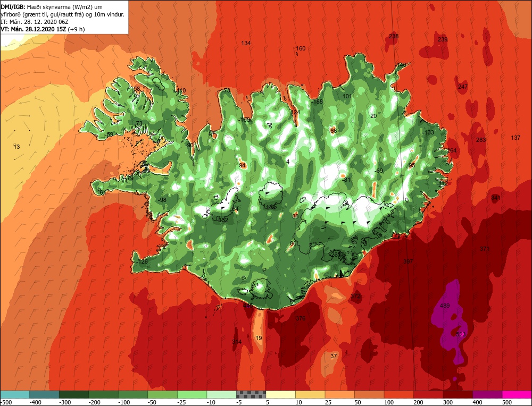Click the map value "283" east of Iceland
This screenshot has width=532, height=406.
[481, 140]
